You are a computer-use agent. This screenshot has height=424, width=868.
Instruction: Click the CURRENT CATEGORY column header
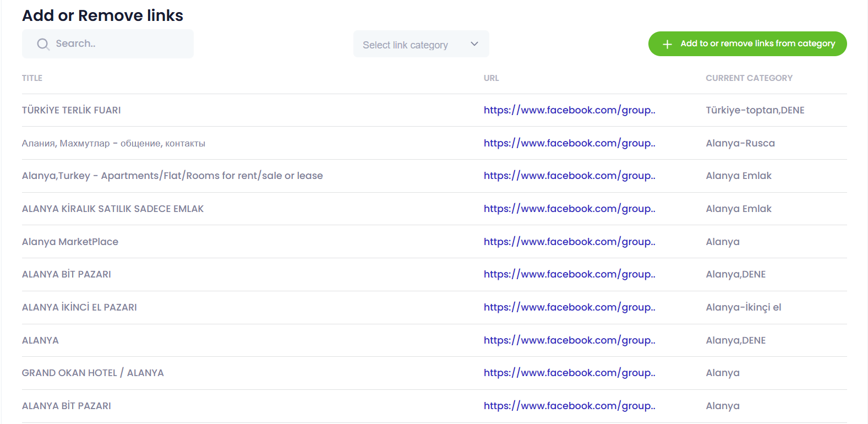[x=749, y=78]
